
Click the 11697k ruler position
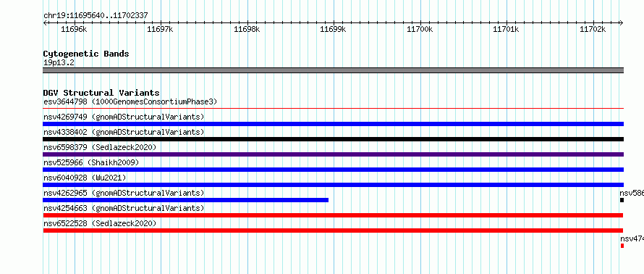click(x=160, y=29)
